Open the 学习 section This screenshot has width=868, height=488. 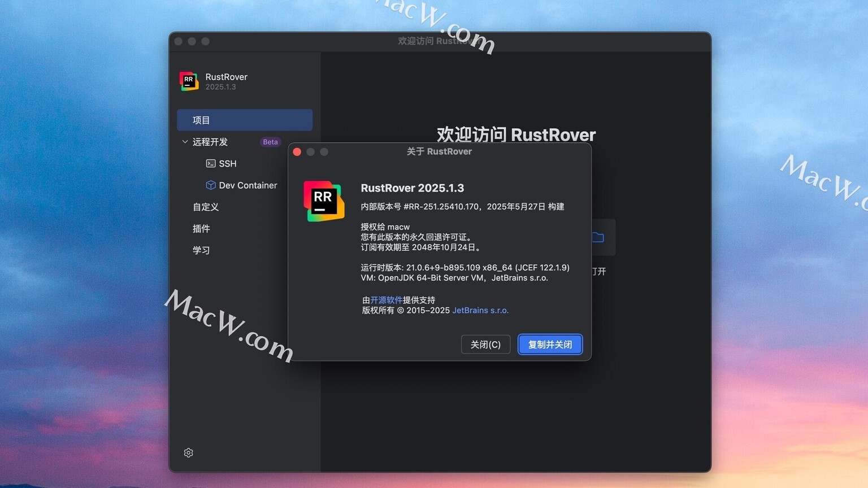tap(201, 250)
